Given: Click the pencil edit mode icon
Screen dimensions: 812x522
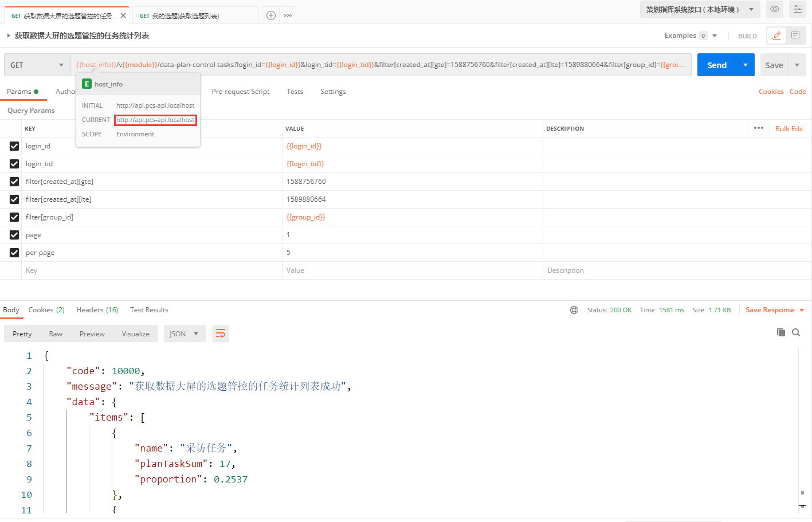Looking at the screenshot, I should [x=776, y=36].
